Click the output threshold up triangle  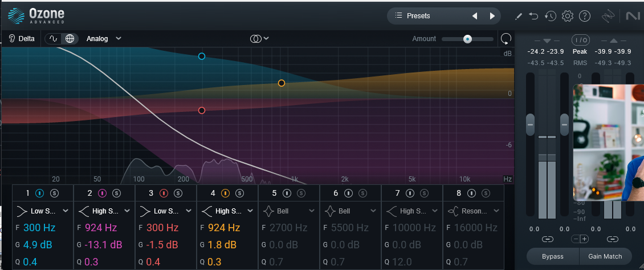pos(613,41)
